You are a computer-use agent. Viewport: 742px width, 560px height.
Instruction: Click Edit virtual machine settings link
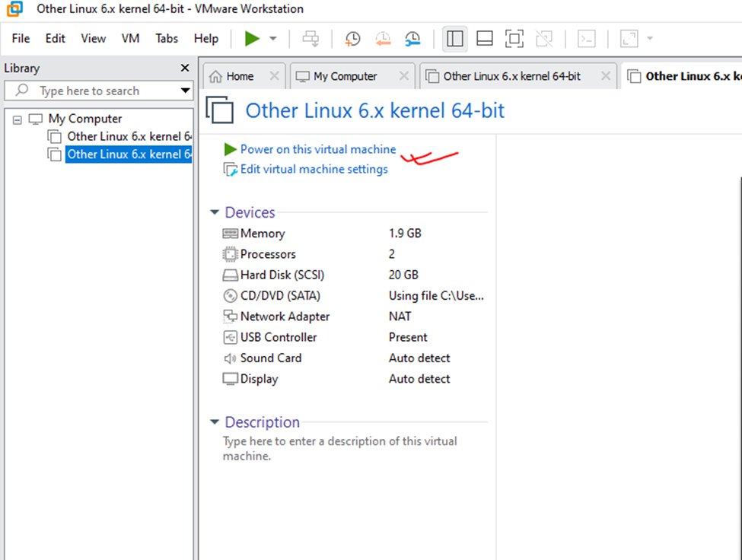pyautogui.click(x=314, y=170)
